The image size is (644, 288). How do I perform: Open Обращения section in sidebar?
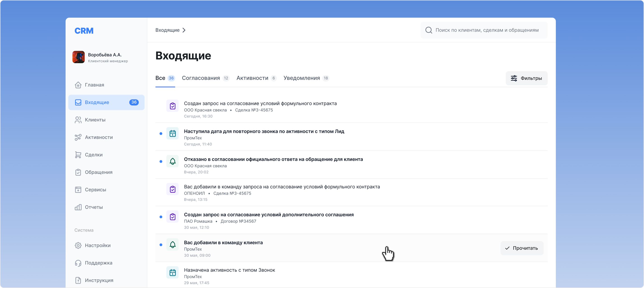click(106, 172)
